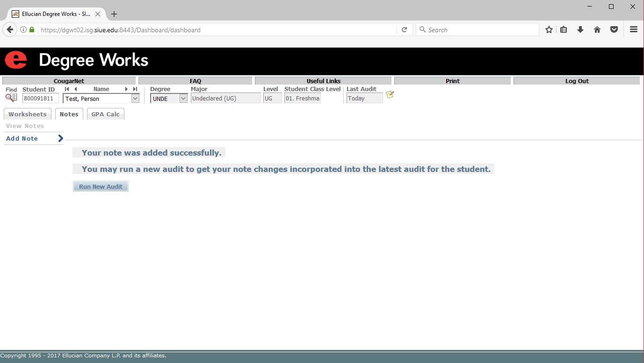644x363 pixels.
Task: Open the GPA Calc tab
Action: (105, 114)
